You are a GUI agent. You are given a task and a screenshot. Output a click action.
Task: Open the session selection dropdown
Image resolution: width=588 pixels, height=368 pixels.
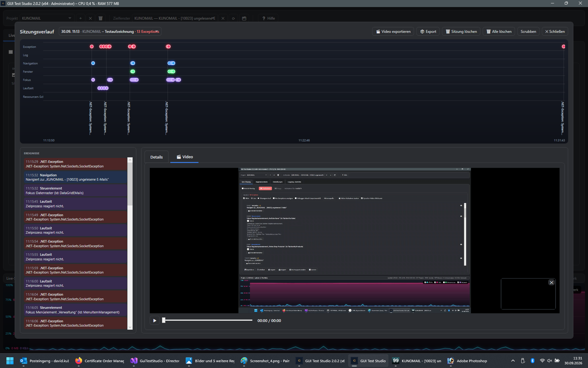[x=110, y=32]
